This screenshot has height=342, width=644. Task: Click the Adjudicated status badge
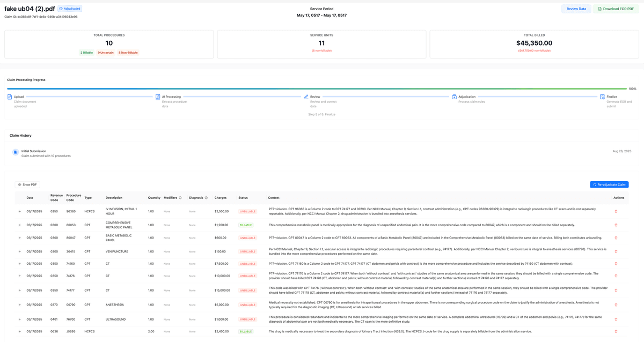pyautogui.click(x=70, y=9)
